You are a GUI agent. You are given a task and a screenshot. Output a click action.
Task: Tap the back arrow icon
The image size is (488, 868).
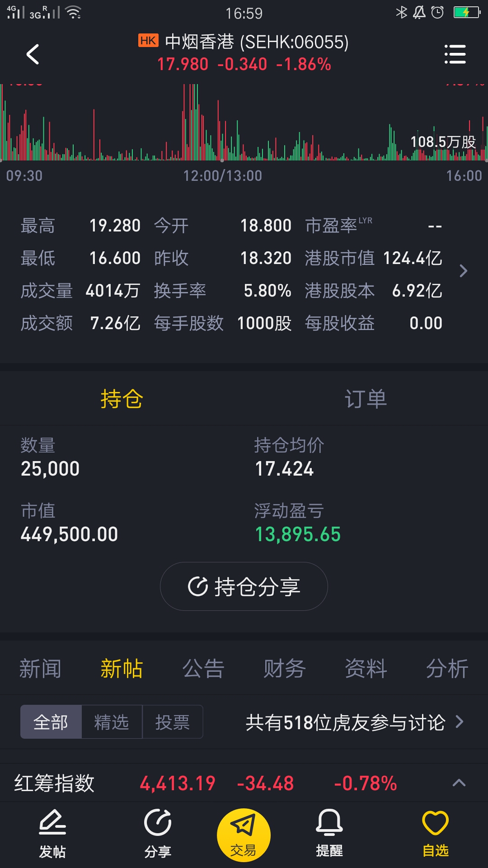[x=33, y=54]
